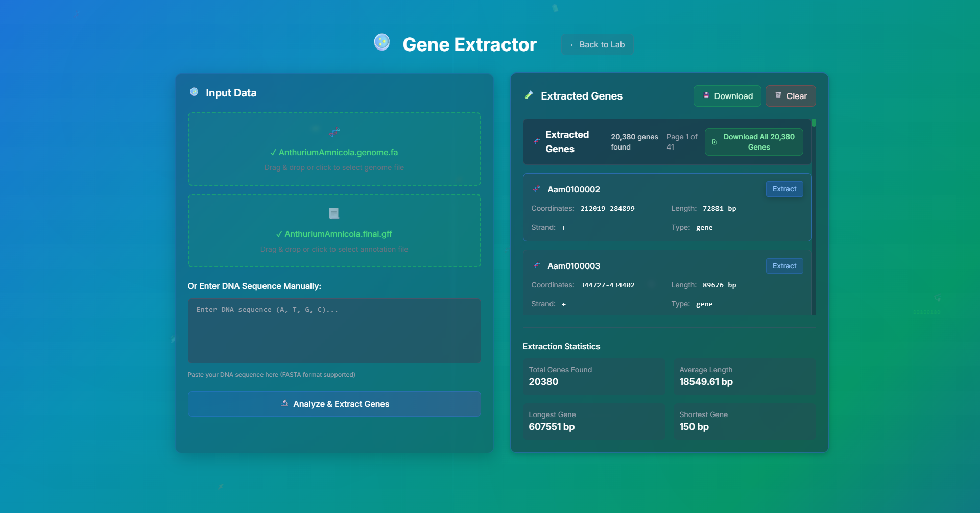The width and height of the screenshot is (980, 513).
Task: Navigate back using Back to Lab
Action: click(x=596, y=44)
